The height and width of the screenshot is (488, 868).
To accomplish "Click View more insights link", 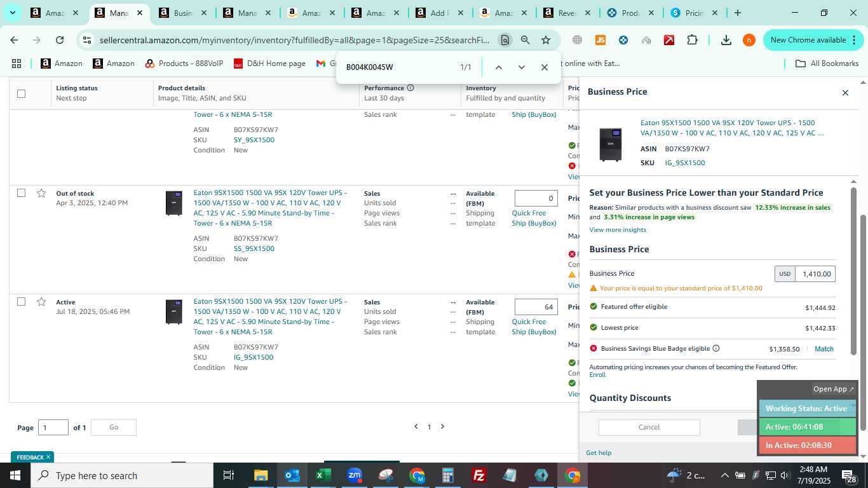I will (x=618, y=229).
